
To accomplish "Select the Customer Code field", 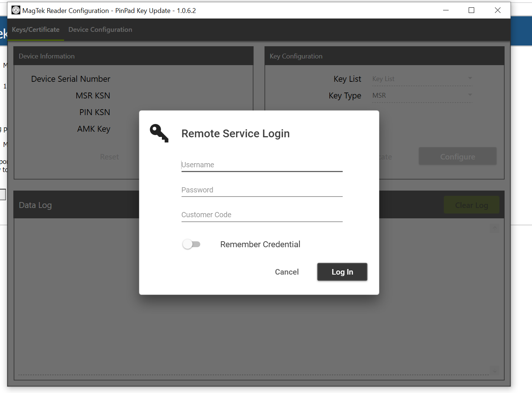I will point(262,215).
